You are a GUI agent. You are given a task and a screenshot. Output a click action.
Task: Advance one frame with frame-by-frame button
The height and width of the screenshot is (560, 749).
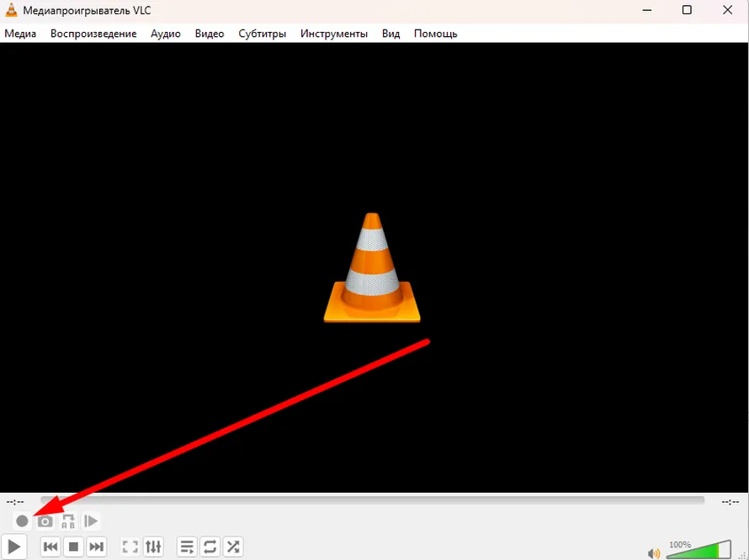tap(91, 520)
